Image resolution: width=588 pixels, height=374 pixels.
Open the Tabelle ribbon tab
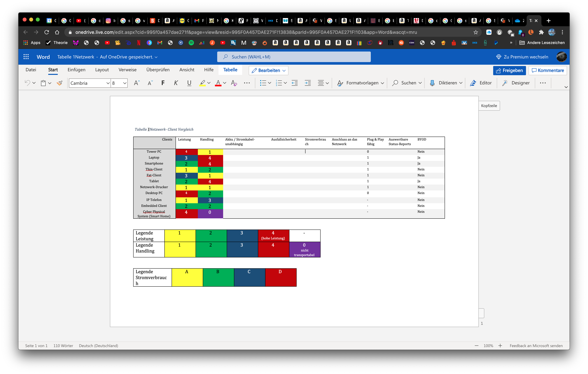230,70
